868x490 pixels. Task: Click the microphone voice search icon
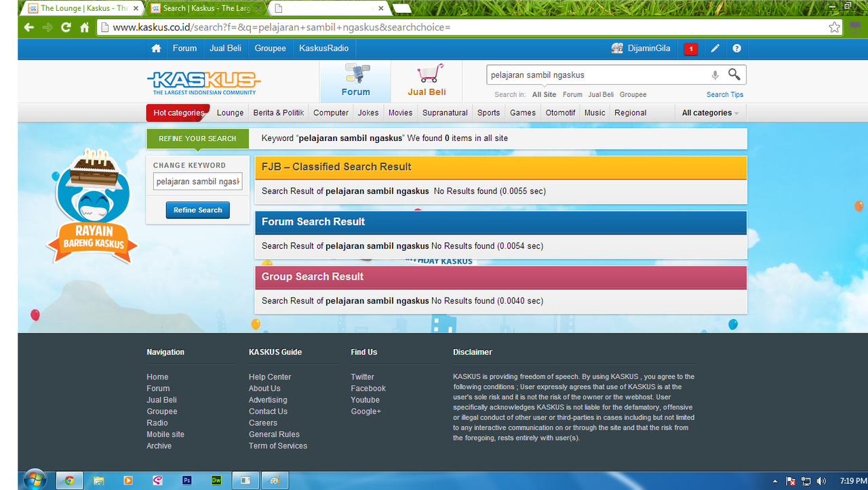coord(715,75)
